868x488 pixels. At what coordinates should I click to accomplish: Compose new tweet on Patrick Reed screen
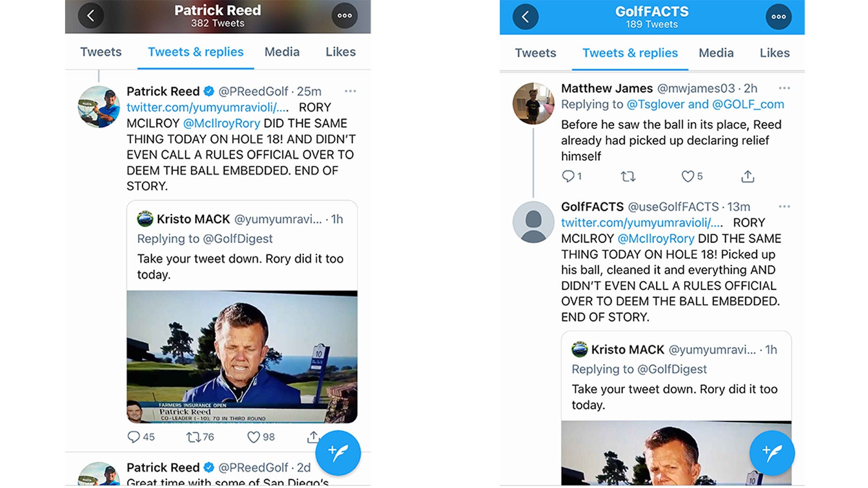338,452
